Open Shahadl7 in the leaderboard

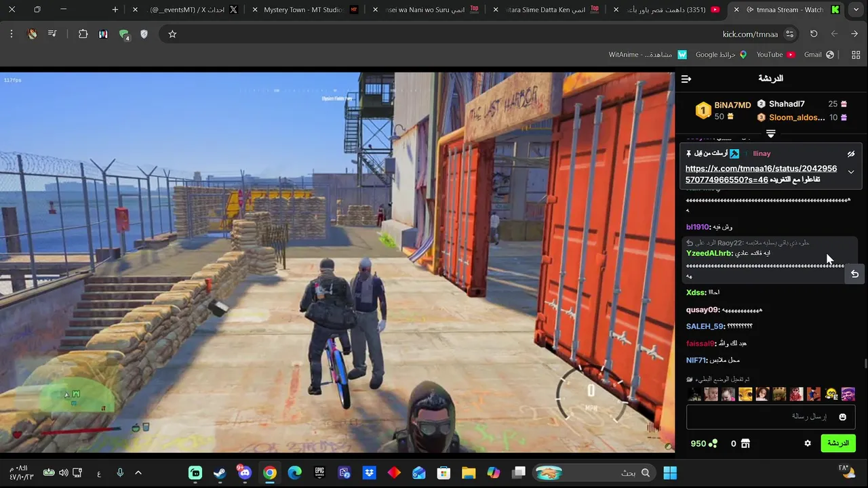coord(787,104)
